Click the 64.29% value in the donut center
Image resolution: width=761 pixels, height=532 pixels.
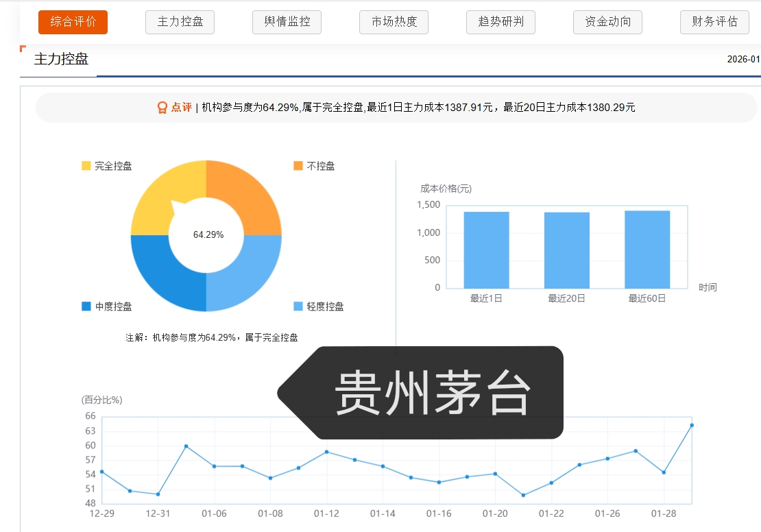pyautogui.click(x=208, y=235)
